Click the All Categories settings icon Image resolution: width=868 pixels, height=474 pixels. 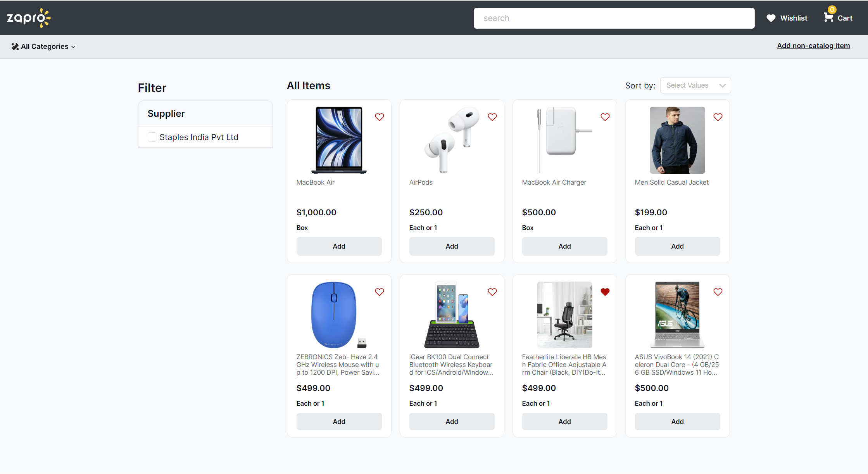click(x=15, y=46)
